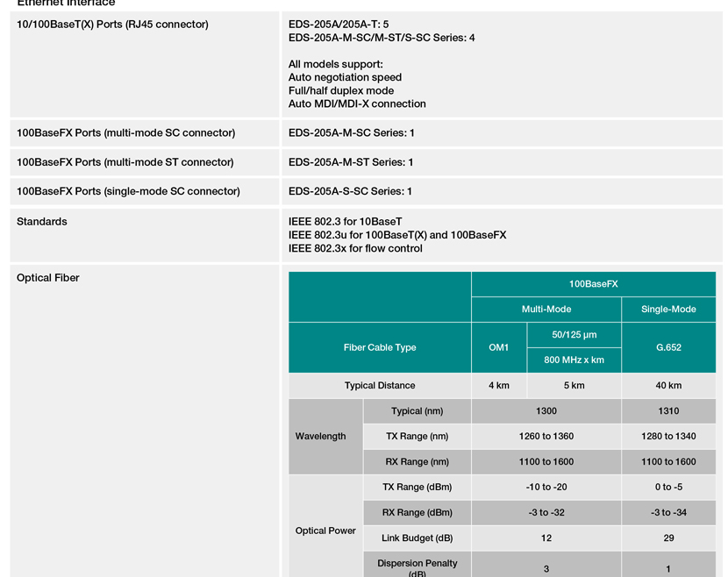Select the 'Multi-Mode' column header
This screenshot has width=728, height=577.
click(x=546, y=310)
